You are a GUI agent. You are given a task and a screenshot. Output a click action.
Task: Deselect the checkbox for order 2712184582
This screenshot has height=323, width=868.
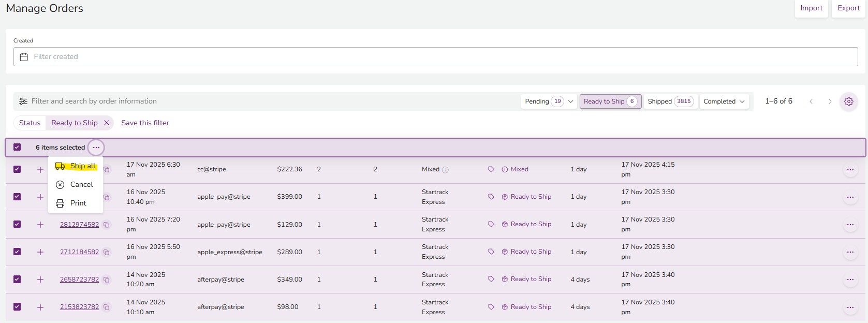[x=17, y=252]
